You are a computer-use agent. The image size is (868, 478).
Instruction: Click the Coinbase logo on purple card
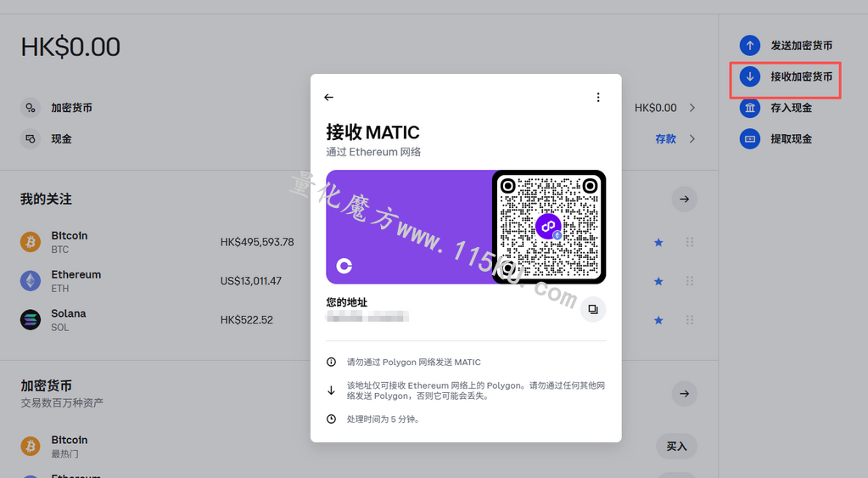click(344, 266)
